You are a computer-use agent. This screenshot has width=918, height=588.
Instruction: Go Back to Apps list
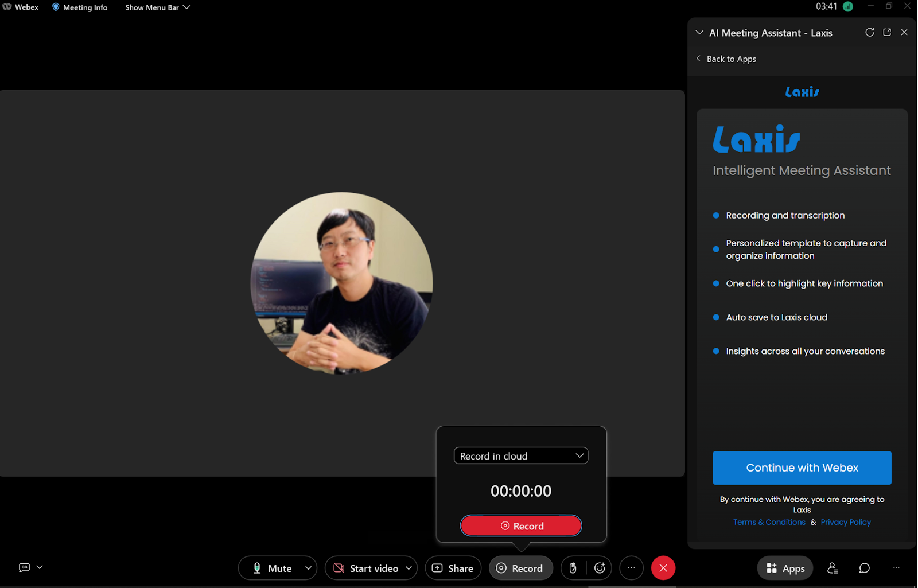pos(726,59)
